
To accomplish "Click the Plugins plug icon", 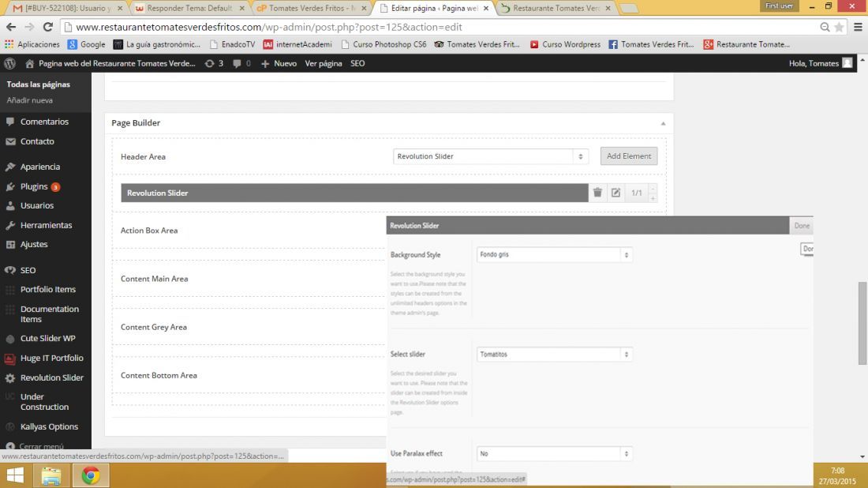I will [x=10, y=186].
